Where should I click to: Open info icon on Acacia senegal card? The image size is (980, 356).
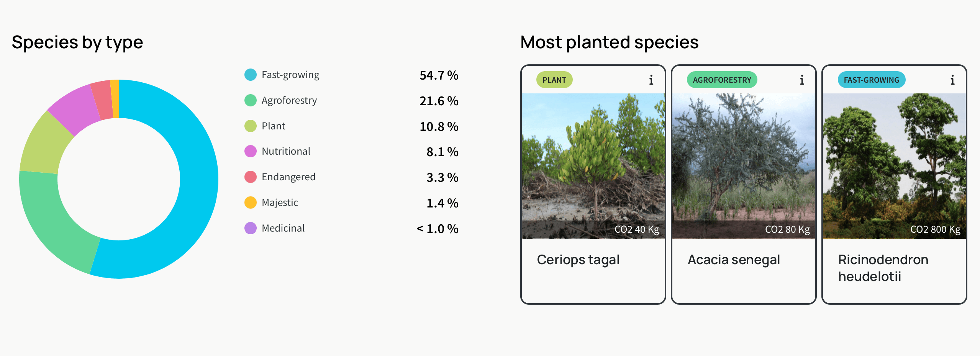(x=801, y=80)
